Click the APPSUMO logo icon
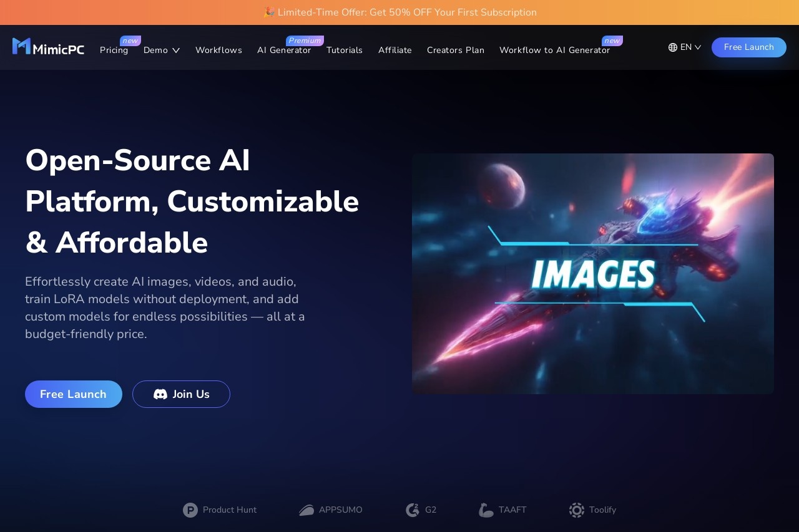799x532 pixels. pyautogui.click(x=306, y=510)
